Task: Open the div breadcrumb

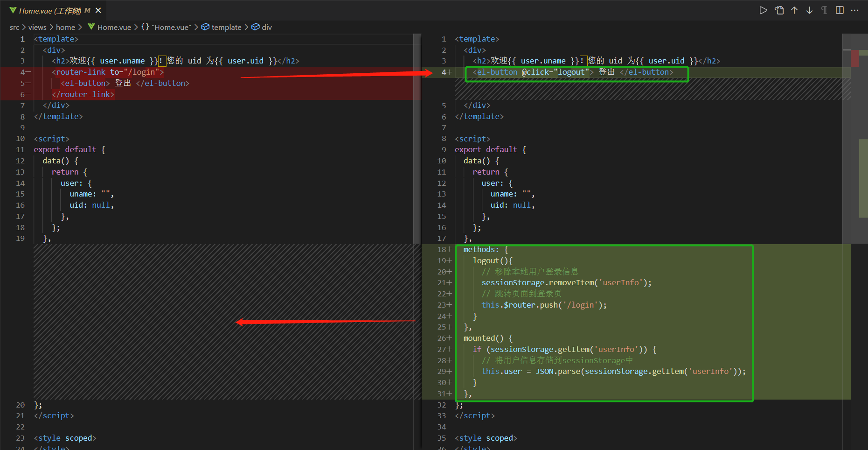Action: 267,28
